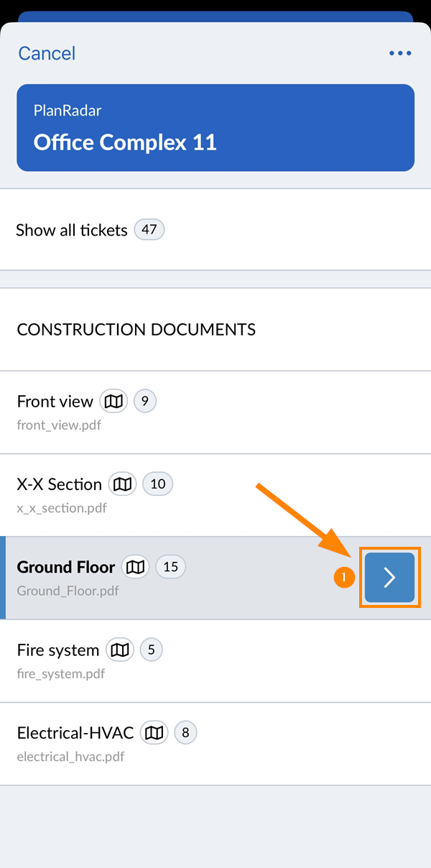
Task: Click the 47 tickets count badge
Action: (x=149, y=230)
